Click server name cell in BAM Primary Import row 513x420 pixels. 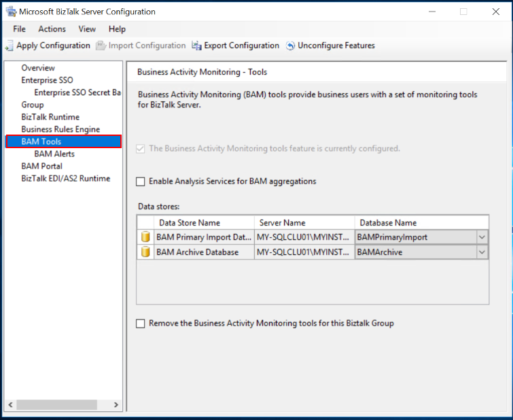pos(304,237)
